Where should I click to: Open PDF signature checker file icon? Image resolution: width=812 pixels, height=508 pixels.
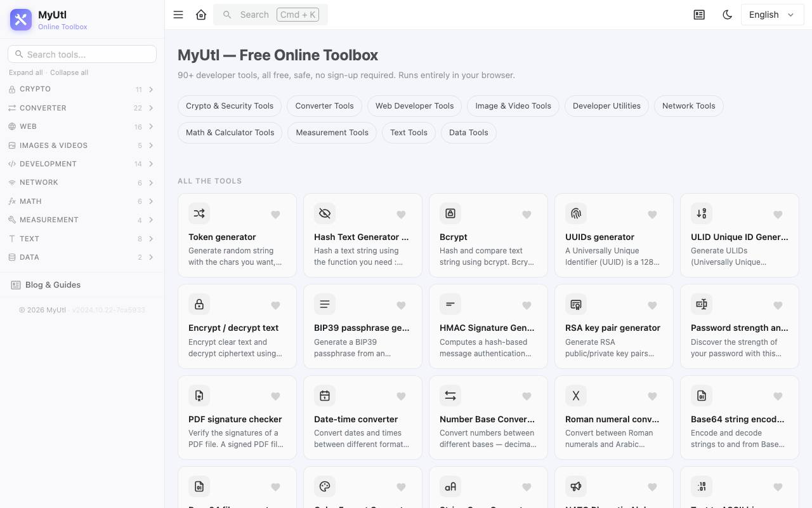199,396
